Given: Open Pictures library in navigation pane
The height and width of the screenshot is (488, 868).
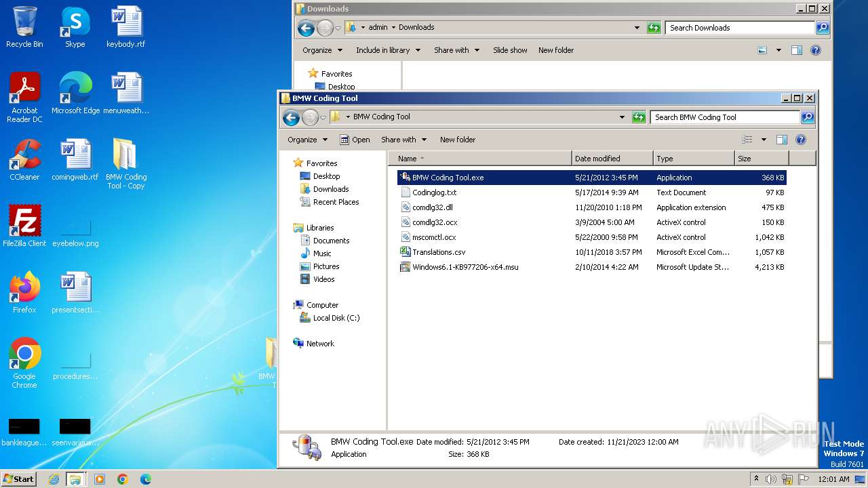Looking at the screenshot, I should (319, 266).
